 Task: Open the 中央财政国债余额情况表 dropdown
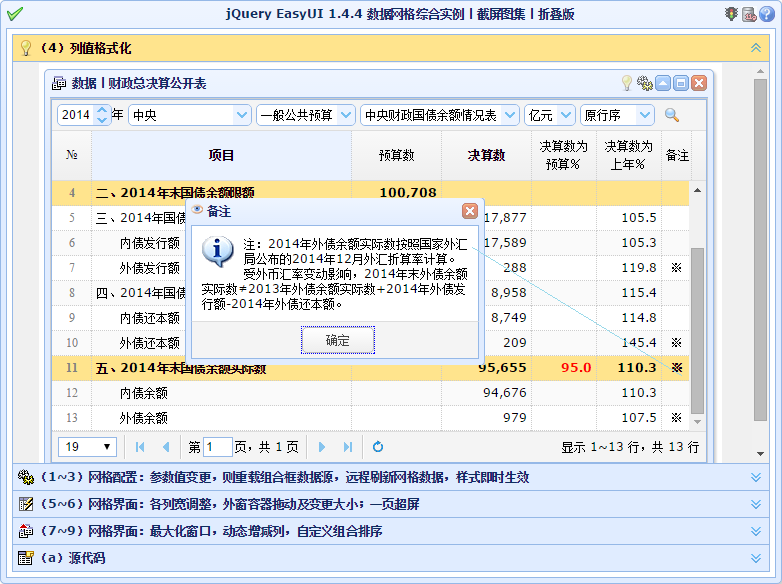(x=509, y=115)
